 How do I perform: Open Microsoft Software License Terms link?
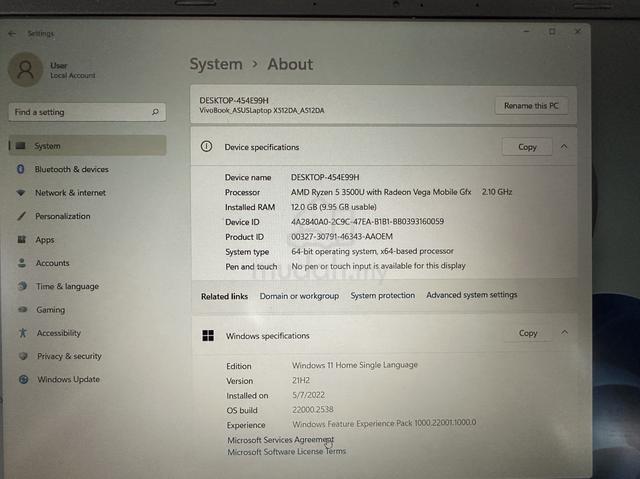click(x=287, y=452)
